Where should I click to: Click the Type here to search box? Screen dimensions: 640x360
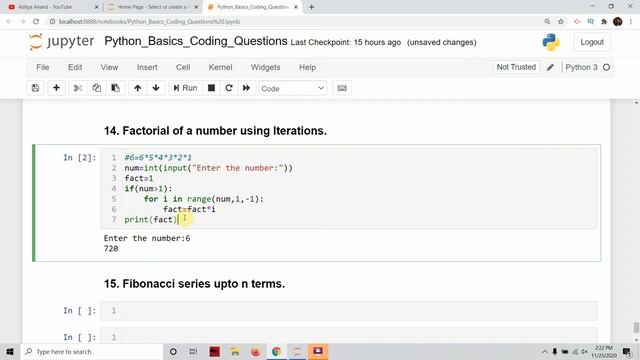91,351
